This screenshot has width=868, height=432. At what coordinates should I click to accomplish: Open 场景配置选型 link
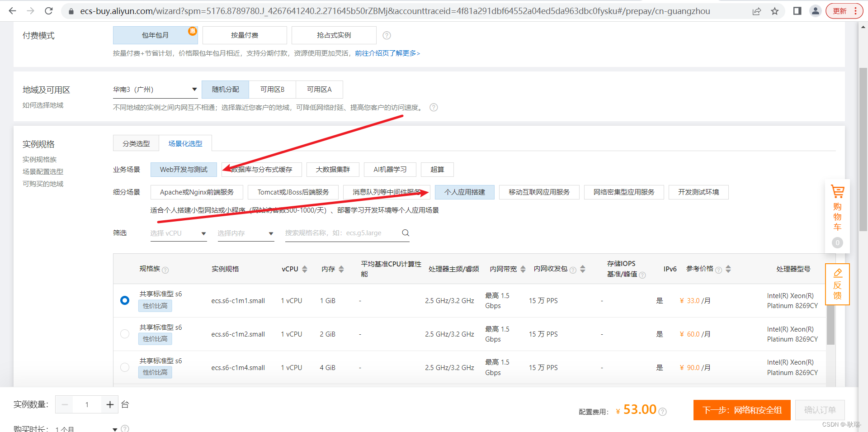click(43, 171)
